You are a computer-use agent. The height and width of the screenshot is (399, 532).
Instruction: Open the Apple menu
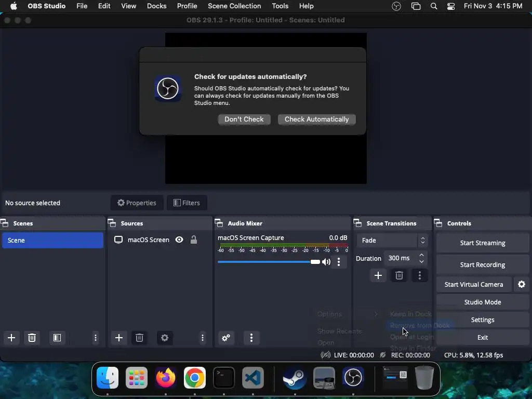[x=14, y=6]
